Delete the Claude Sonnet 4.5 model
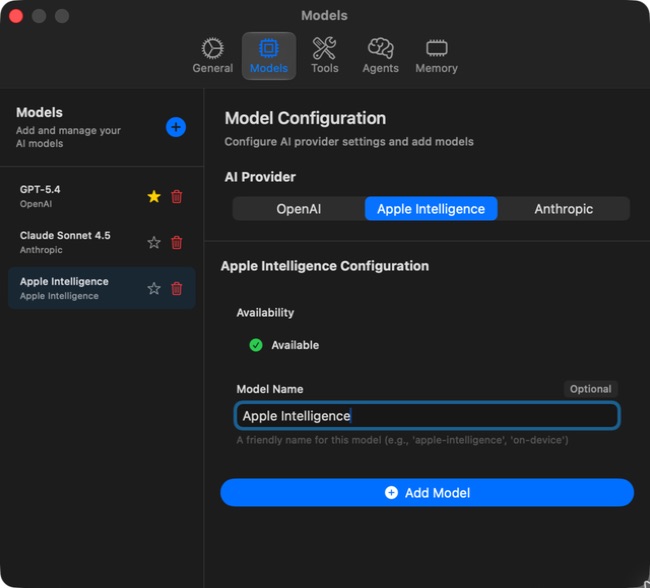Viewport: 650px width, 588px height. (177, 242)
